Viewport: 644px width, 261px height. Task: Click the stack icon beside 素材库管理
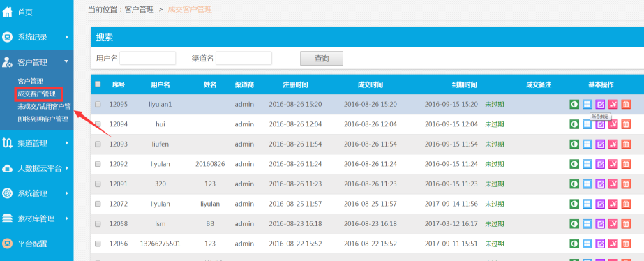click(8, 218)
